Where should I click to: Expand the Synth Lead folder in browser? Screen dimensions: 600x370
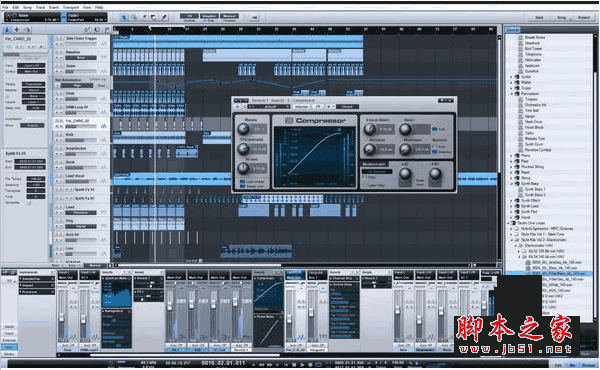[x=512, y=206]
